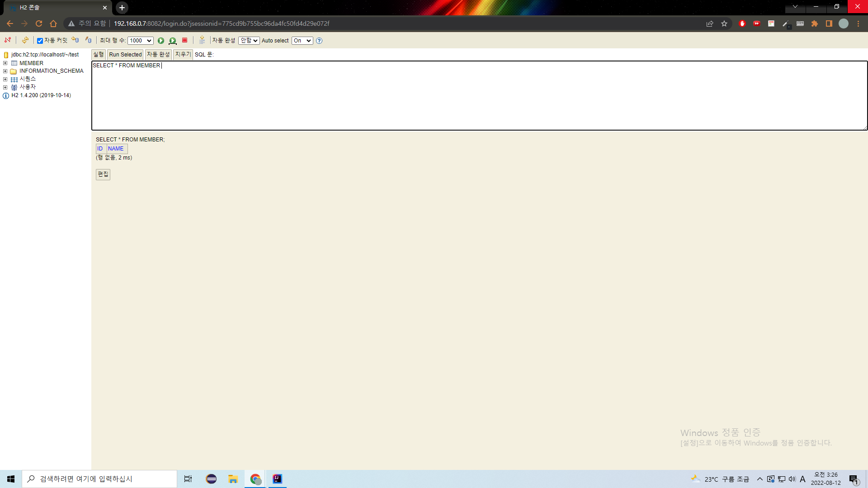
Task: Click the Run Selected button
Action: point(125,54)
